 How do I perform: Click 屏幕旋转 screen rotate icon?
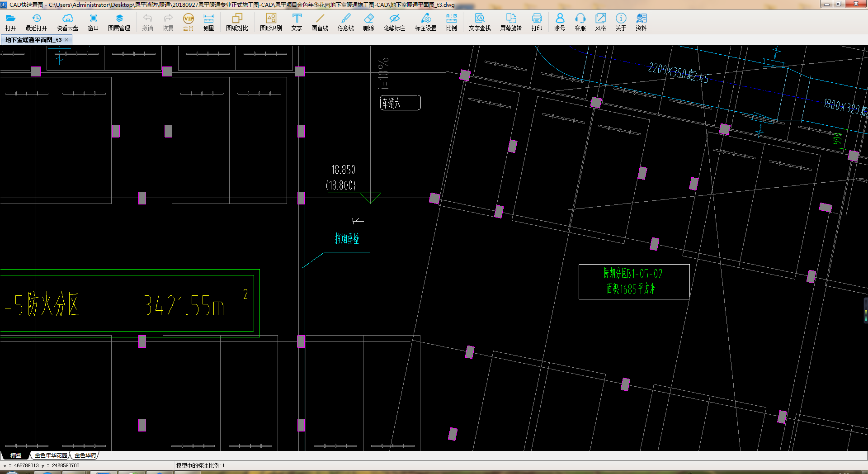(x=511, y=22)
